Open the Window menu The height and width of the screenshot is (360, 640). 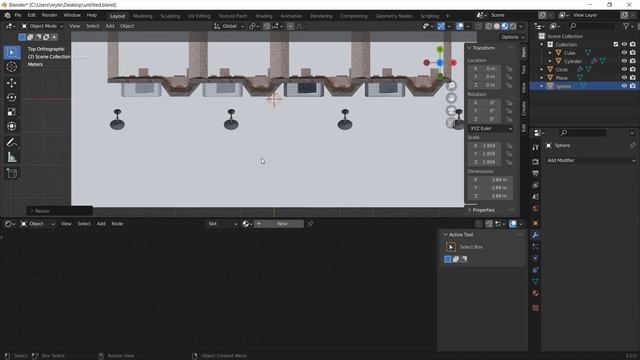click(72, 16)
